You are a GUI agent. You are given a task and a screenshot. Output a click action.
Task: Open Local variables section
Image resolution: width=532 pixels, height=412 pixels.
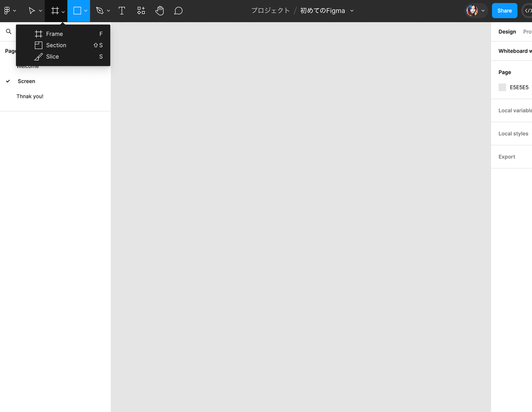[515, 110]
